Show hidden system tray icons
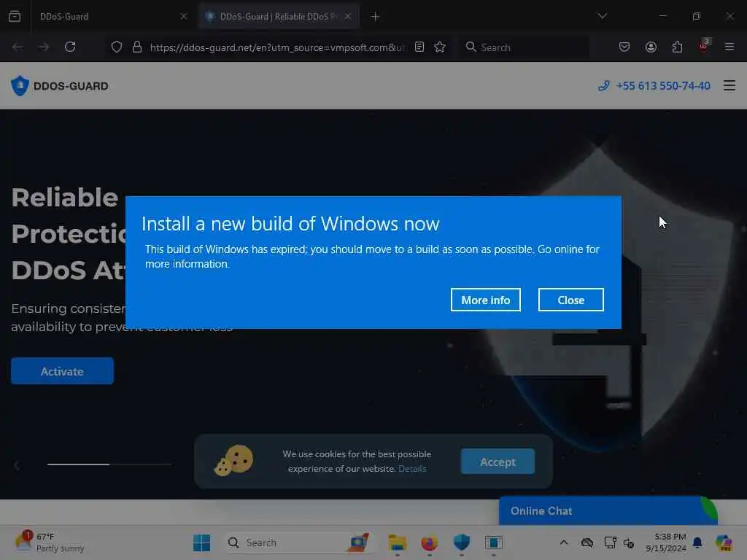The image size is (747, 560). (564, 542)
